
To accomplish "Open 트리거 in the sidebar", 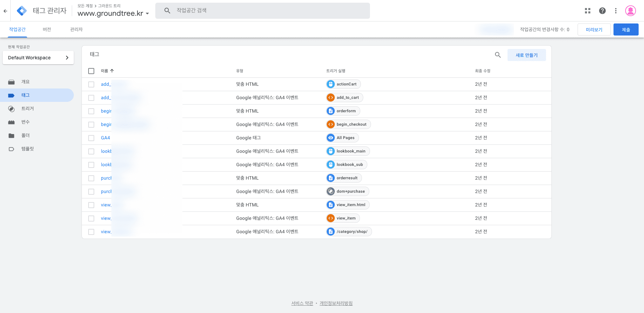I will pos(28,109).
